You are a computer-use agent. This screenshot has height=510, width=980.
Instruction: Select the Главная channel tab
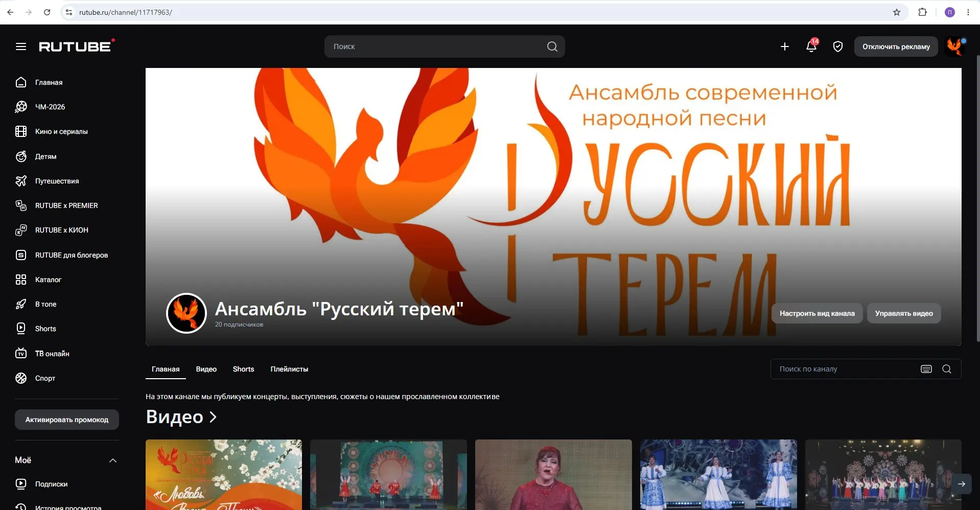166,369
